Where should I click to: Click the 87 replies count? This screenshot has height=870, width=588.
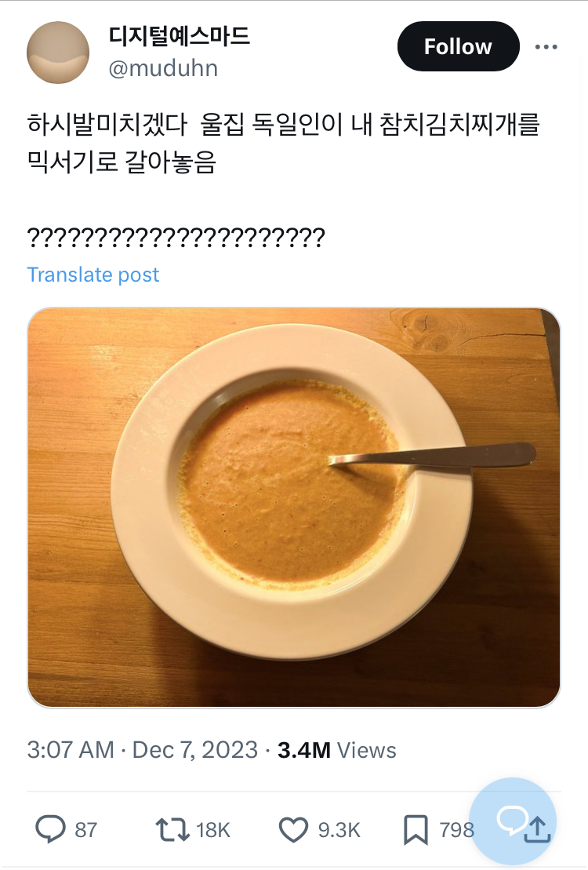pyautogui.click(x=86, y=830)
